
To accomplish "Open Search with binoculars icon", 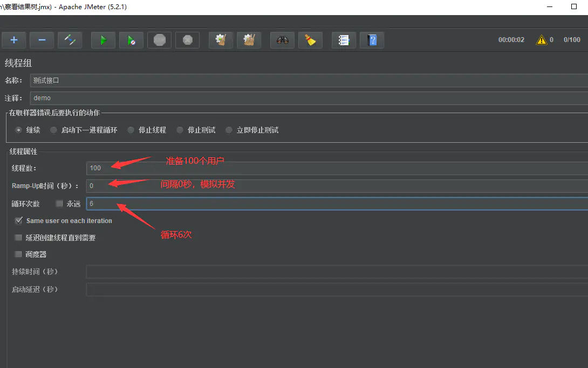I will click(x=282, y=40).
